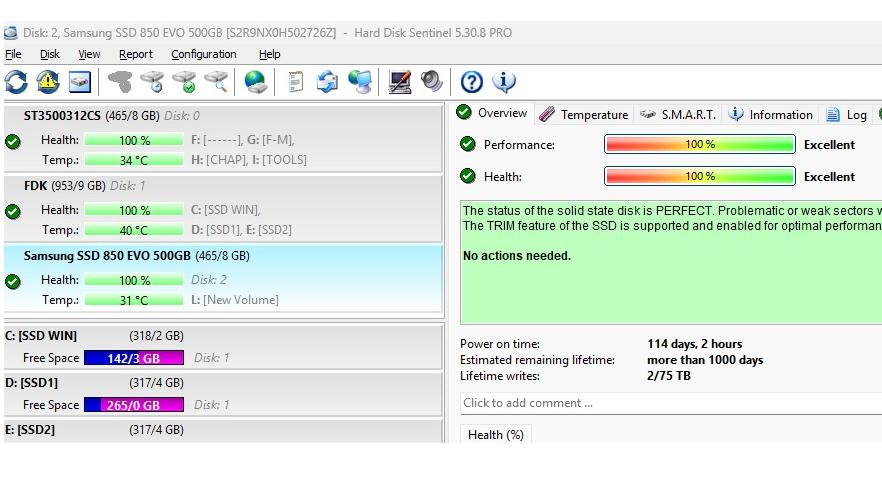Click green check icon beside Samsung SSD health
Image resolution: width=882 pixels, height=496 pixels.
[x=13, y=282]
